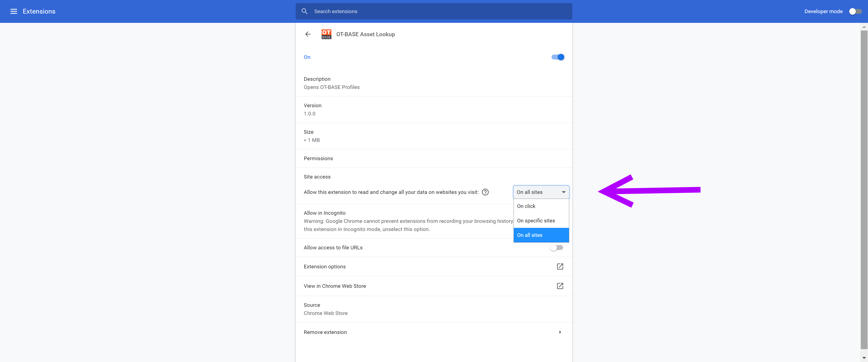Select On click option
This screenshot has width=868, height=362.
[x=541, y=206]
